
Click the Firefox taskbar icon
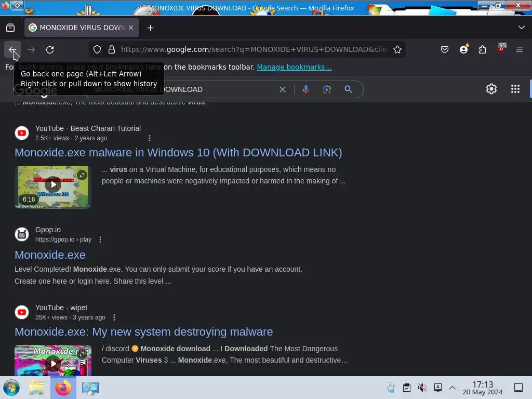[x=63, y=388]
